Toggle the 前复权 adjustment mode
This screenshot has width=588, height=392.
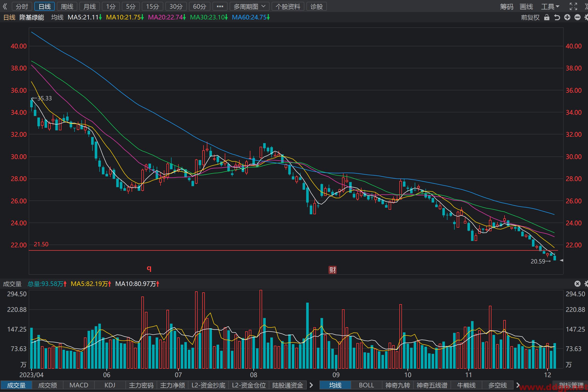[x=530, y=17]
